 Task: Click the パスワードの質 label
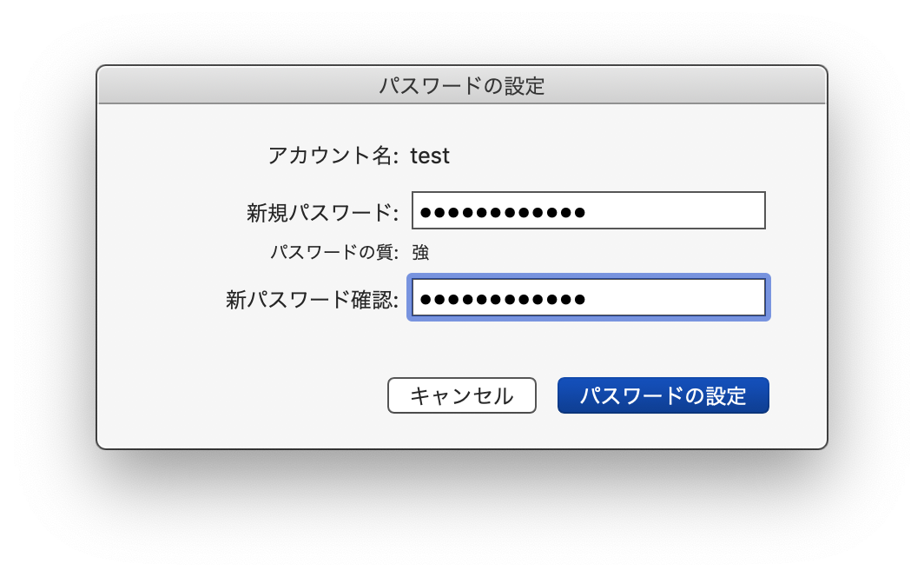(334, 253)
